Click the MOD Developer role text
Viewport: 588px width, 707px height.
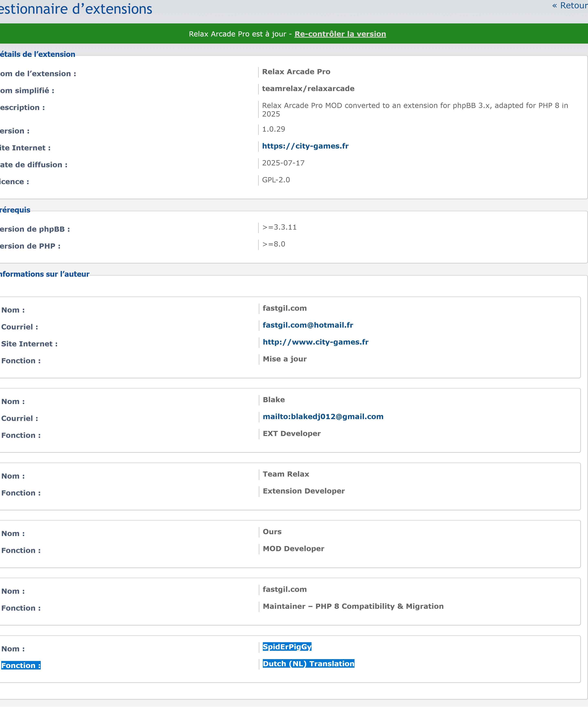click(x=293, y=548)
